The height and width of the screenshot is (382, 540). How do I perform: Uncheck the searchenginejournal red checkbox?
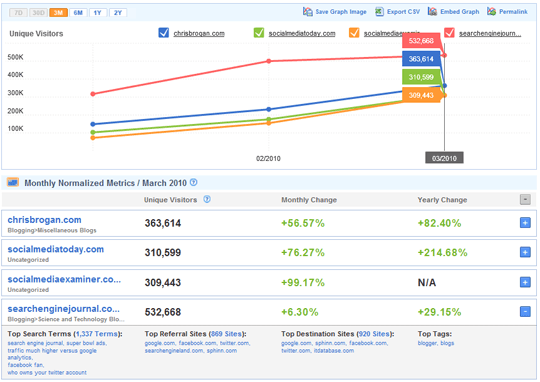click(x=449, y=33)
